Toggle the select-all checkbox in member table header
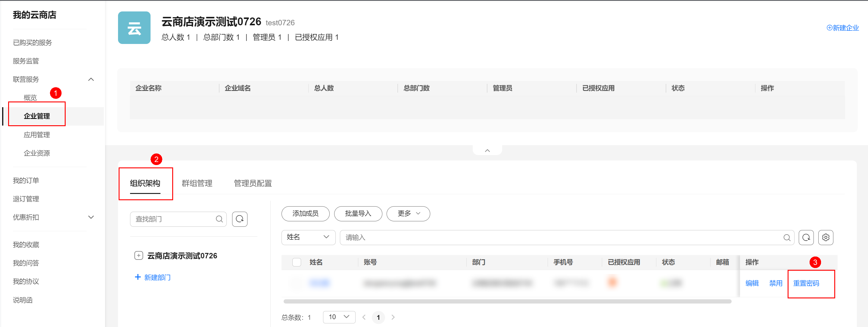The image size is (868, 327). [297, 262]
